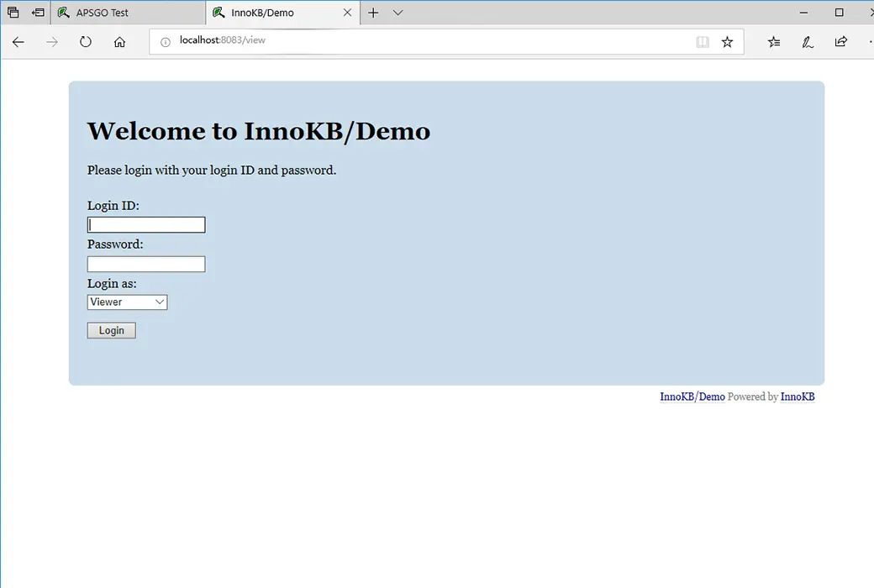Minimize the browser window

(x=803, y=13)
